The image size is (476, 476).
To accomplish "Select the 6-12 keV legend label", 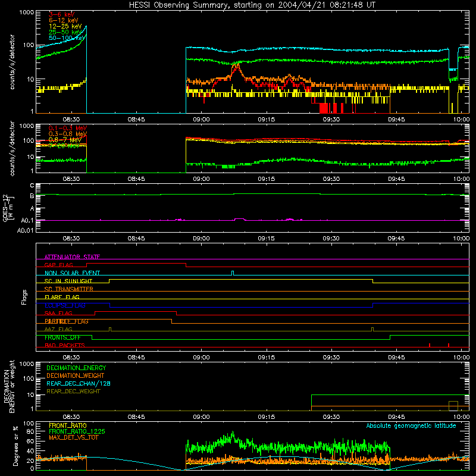I will (64, 20).
